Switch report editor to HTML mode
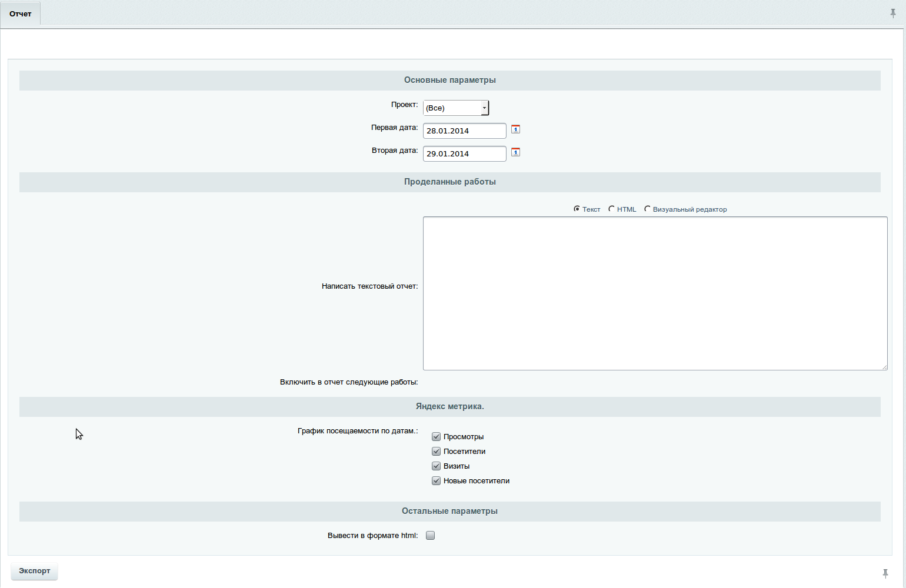 point(612,209)
